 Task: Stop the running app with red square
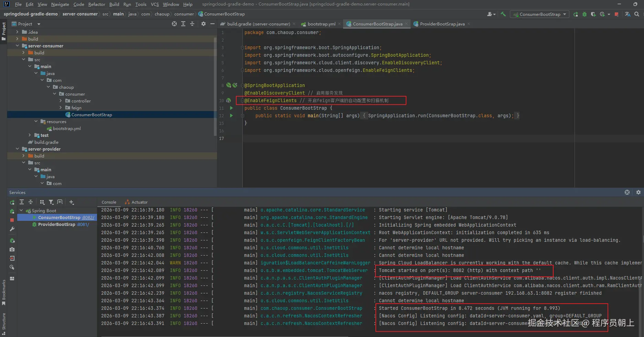(616, 14)
